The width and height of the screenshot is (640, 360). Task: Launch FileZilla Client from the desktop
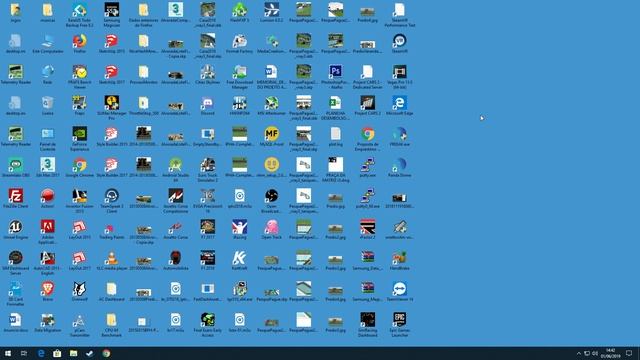tap(16, 196)
